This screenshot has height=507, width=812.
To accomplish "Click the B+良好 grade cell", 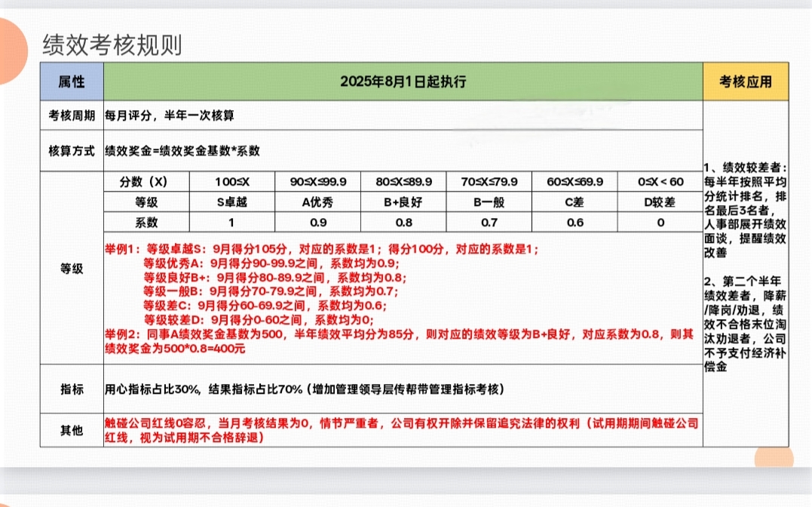I will point(403,202).
